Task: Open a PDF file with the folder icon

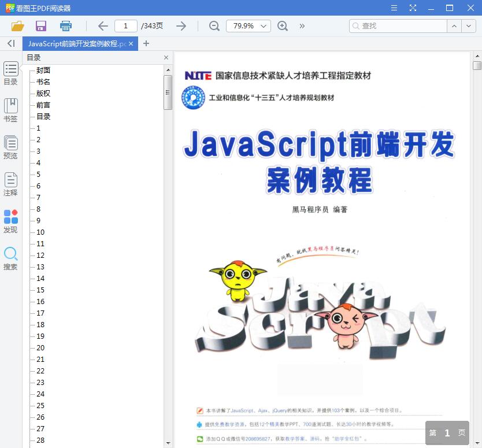Action: 17,26
